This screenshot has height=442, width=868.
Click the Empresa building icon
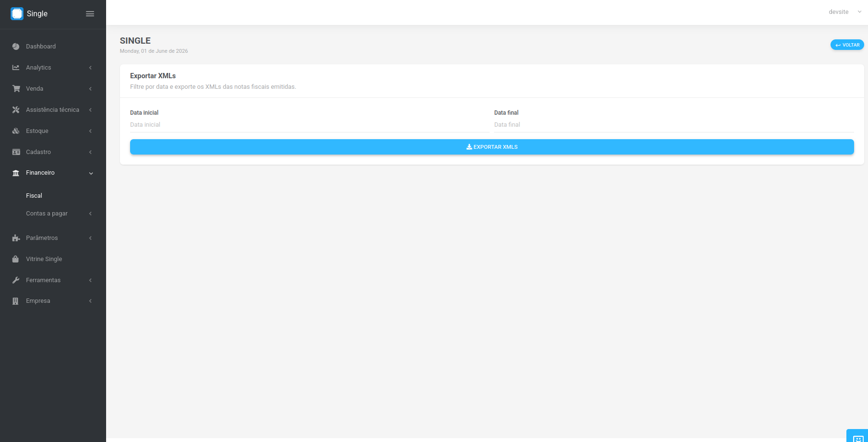tap(15, 301)
